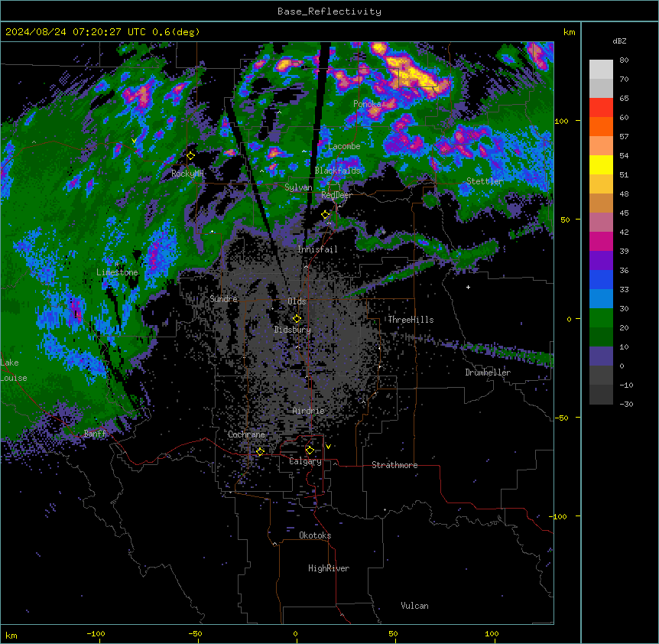Click the yellow diamond marker beside RockyMH
This screenshot has width=659, height=644.
pyautogui.click(x=191, y=155)
